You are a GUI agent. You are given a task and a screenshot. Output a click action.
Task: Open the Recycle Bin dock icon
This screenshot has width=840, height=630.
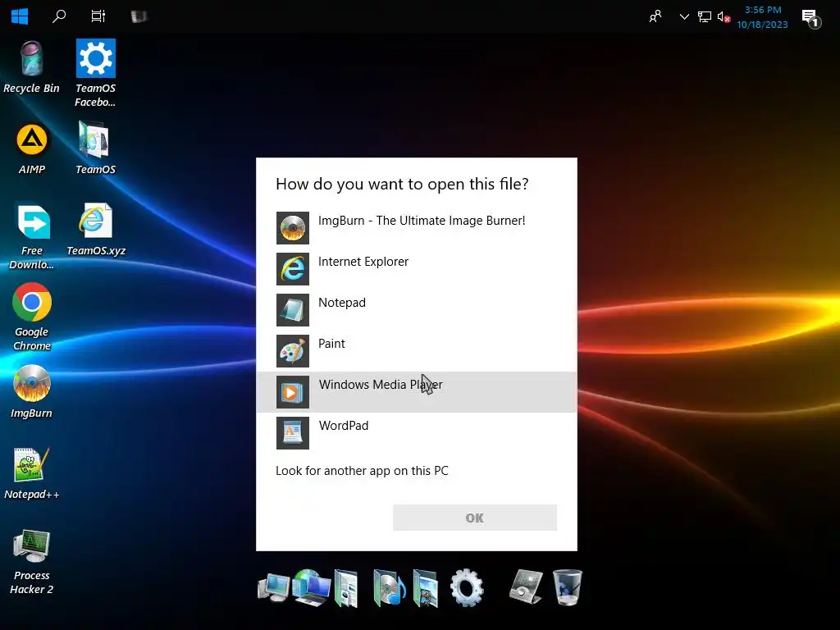click(x=567, y=587)
